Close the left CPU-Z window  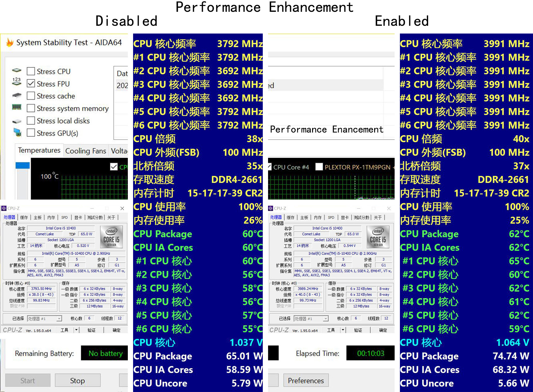tap(122, 208)
